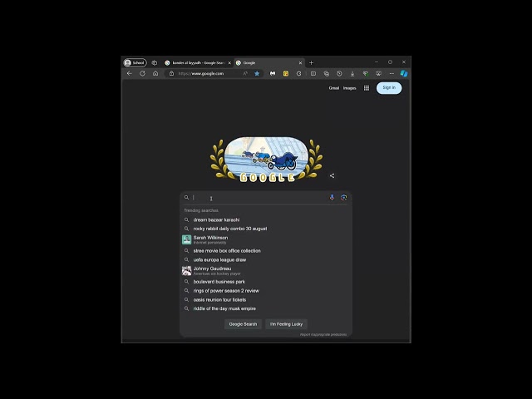The height and width of the screenshot is (399, 532).
Task: Open the Google apps grid icon
Action: [x=367, y=88]
